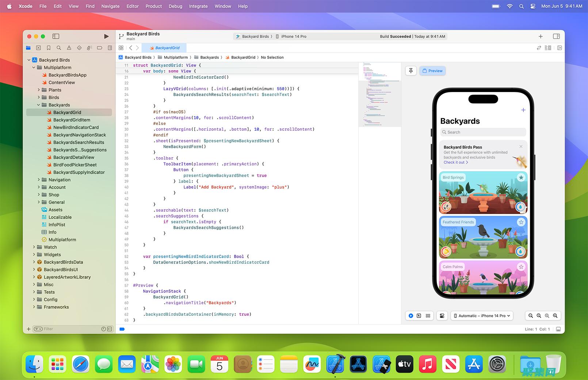Switch to the BackyardGrid editor tab
The height and width of the screenshot is (380, 588).
coord(165,47)
